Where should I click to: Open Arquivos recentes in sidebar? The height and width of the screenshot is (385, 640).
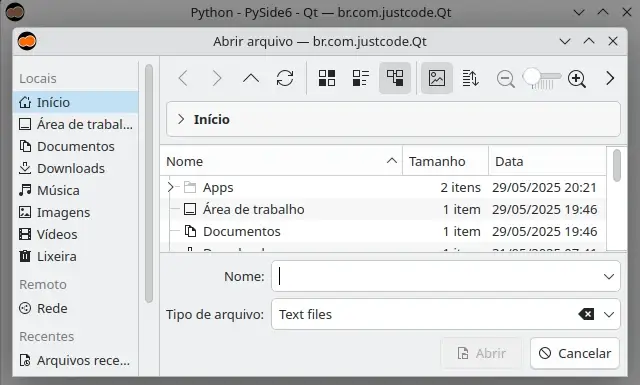click(77, 361)
